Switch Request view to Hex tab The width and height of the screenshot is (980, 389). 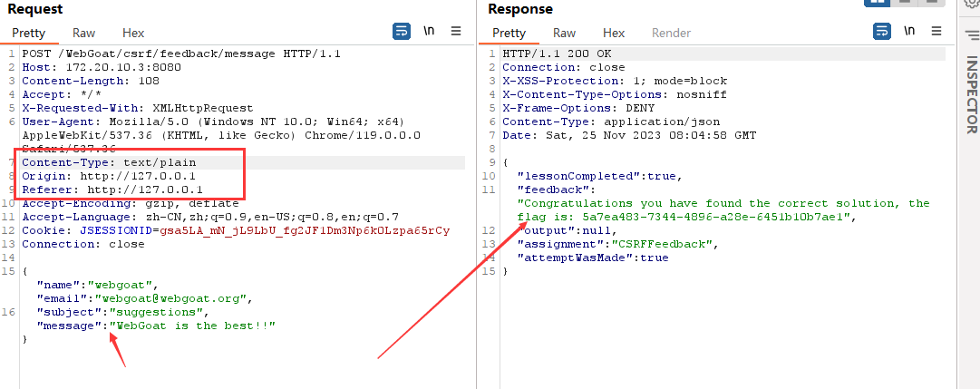pyautogui.click(x=133, y=33)
